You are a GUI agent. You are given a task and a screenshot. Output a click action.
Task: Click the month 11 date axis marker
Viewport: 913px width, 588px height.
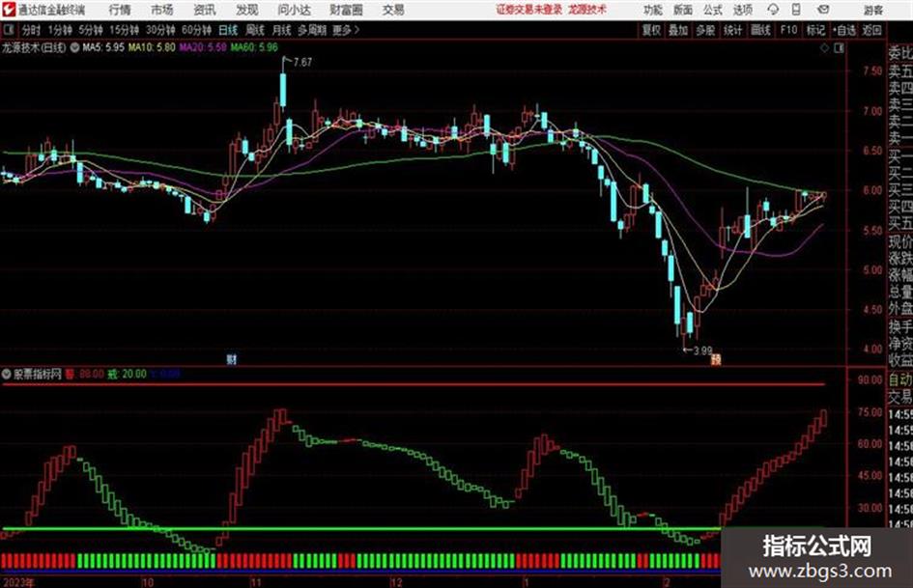(x=256, y=582)
